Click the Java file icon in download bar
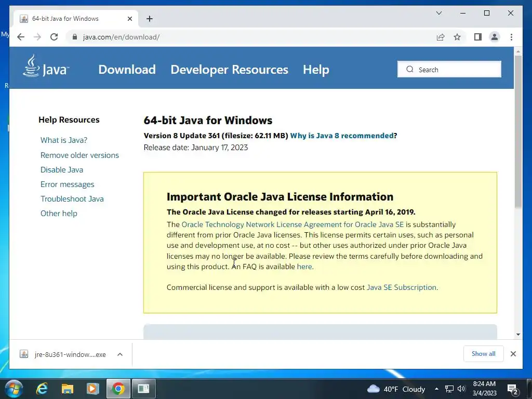The image size is (532, 399). pyautogui.click(x=24, y=354)
